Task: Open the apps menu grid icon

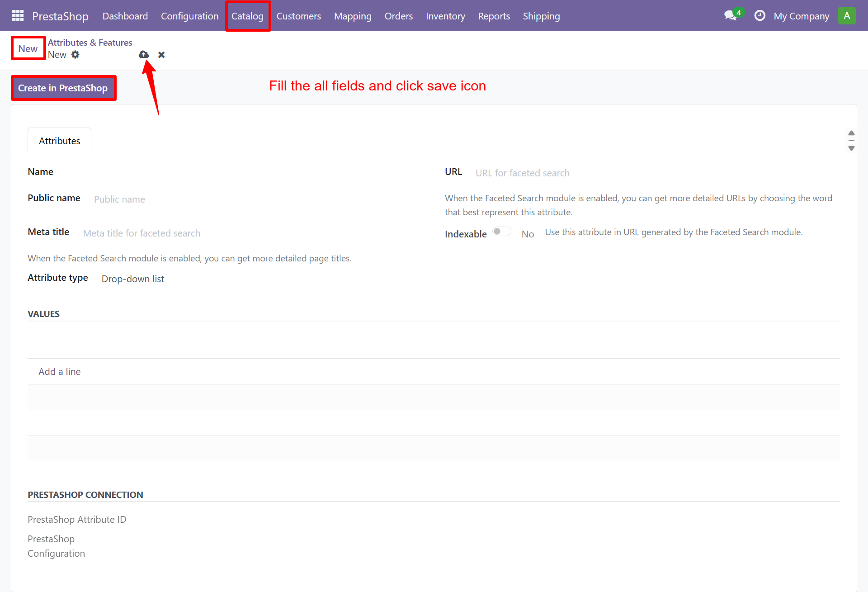Action: 17,15
